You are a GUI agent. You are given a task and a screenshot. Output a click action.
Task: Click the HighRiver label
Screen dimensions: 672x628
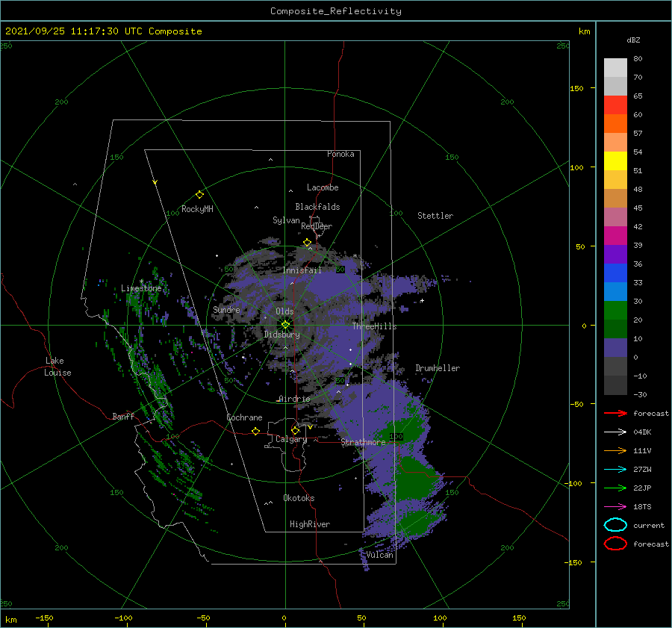coord(309,524)
